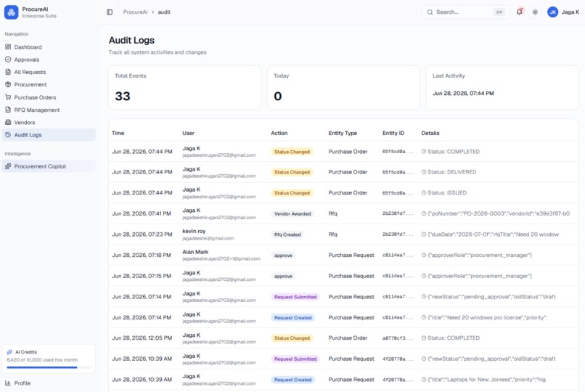
Task: Click the Purchase Orders cart icon
Action: pyautogui.click(x=8, y=97)
